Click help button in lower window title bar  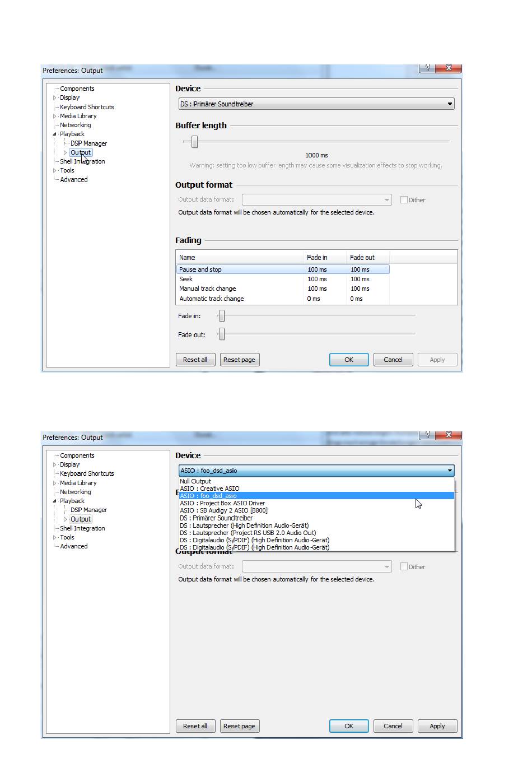click(427, 435)
